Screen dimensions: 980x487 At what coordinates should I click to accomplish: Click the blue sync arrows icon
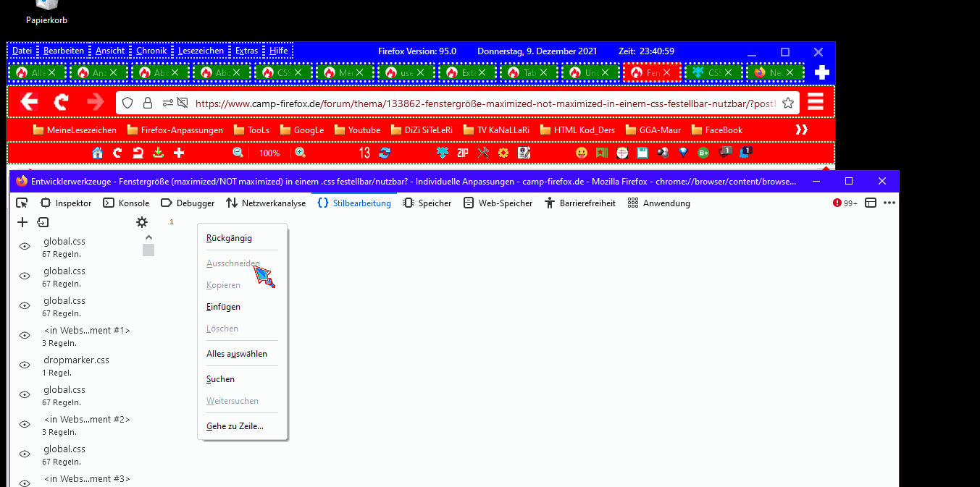(385, 153)
